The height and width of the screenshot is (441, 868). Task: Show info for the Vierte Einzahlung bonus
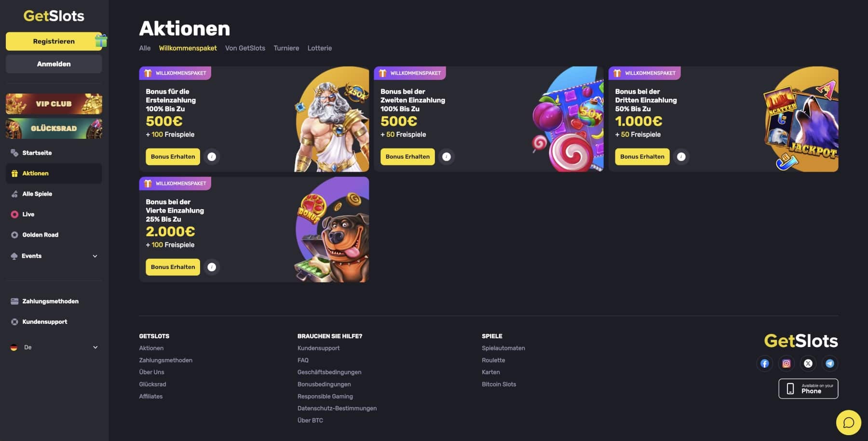pos(212,267)
